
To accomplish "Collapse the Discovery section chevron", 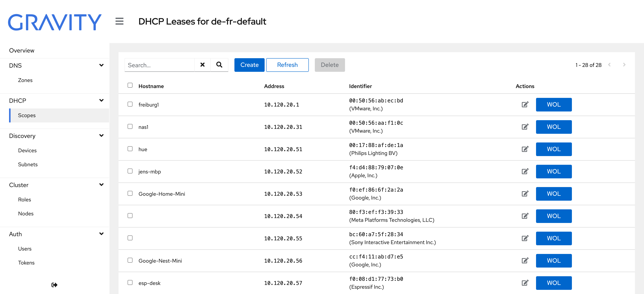I will coord(101,136).
